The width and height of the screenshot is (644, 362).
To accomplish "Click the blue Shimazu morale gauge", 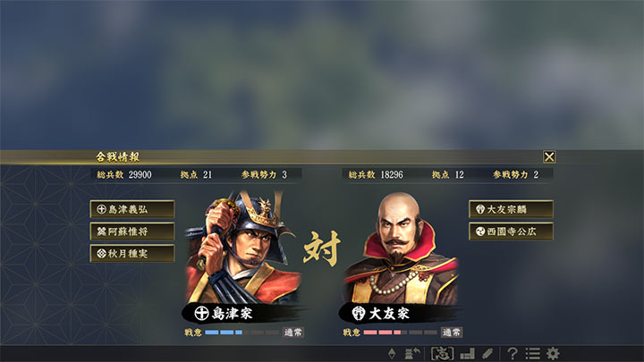I will (x=242, y=333).
